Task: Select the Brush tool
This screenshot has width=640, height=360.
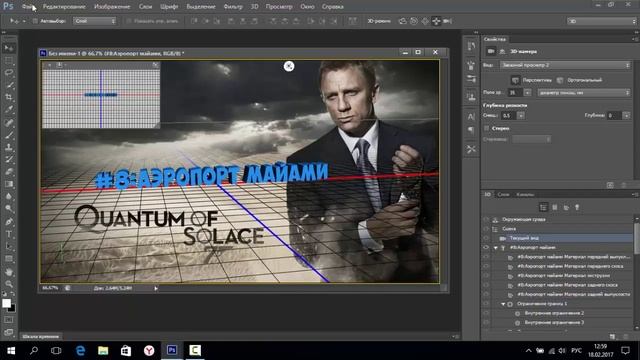Action: click(x=9, y=135)
